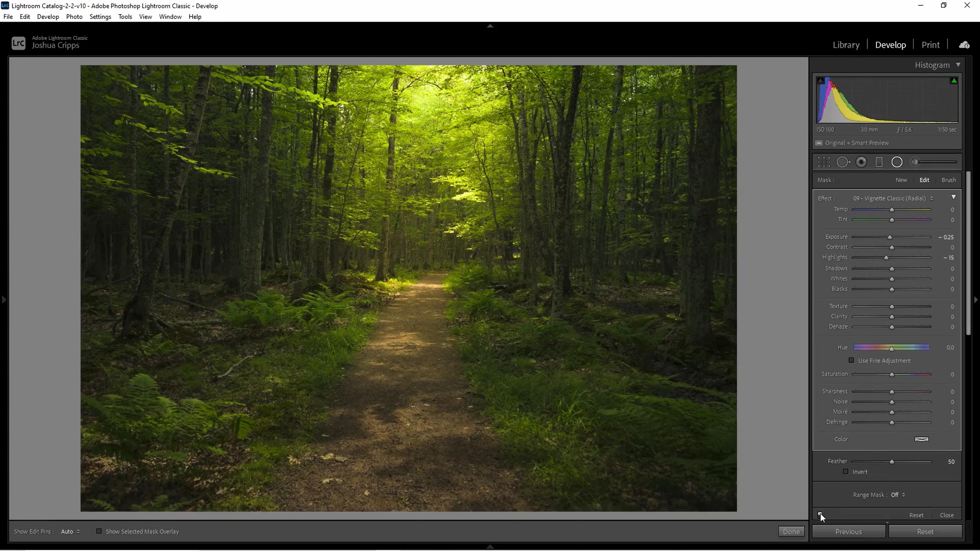Click the Feather value 50
Screen dimensions: 980x551
951,462
